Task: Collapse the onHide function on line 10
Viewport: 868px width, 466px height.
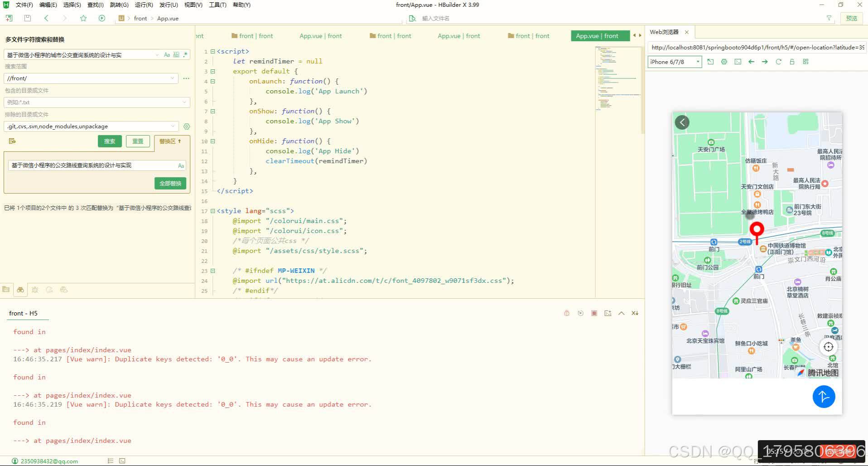Action: (212, 141)
